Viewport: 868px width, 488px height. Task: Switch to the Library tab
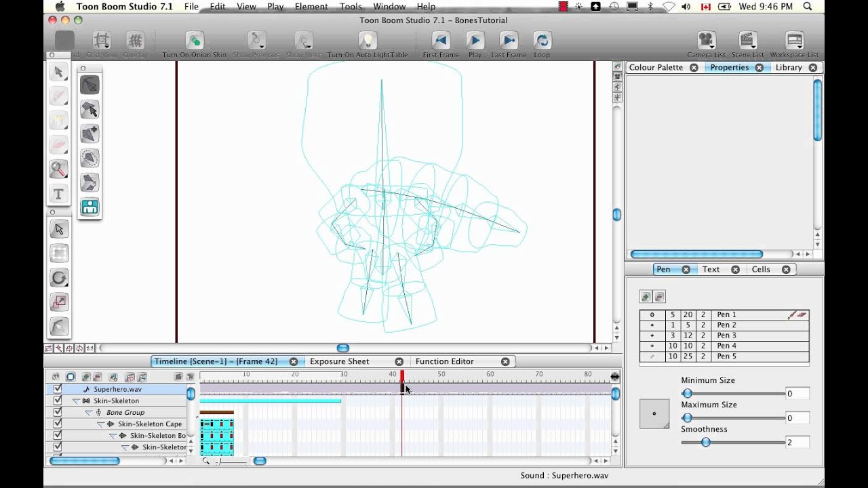[x=789, y=67]
